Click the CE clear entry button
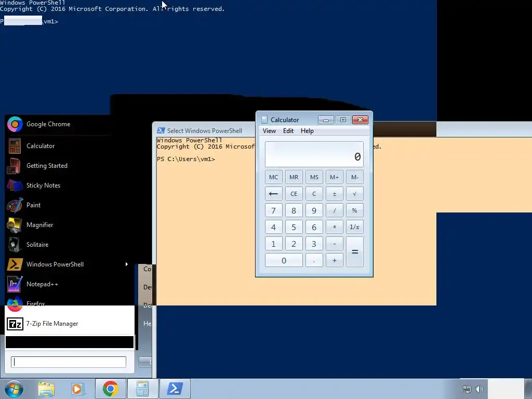The image size is (532, 399). 294,194
